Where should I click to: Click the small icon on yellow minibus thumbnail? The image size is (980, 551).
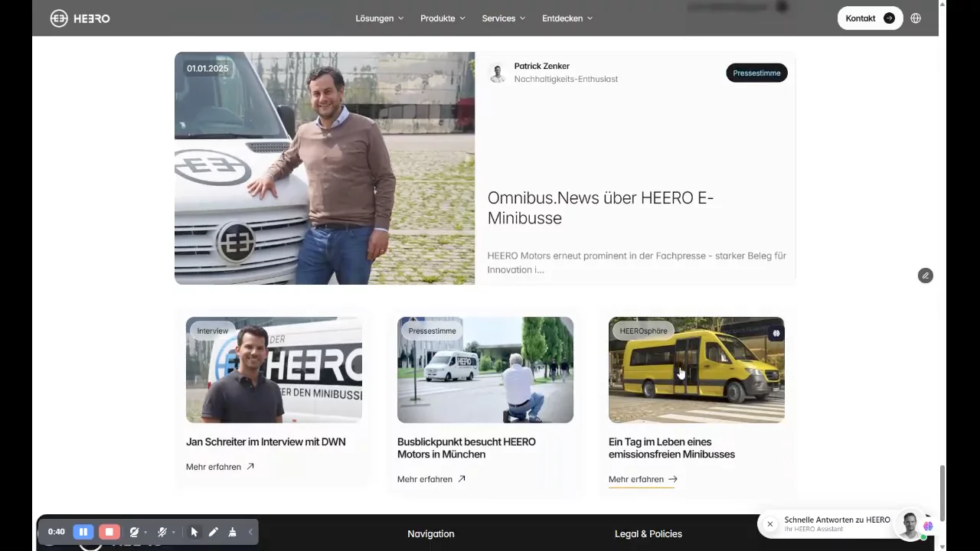(x=776, y=333)
